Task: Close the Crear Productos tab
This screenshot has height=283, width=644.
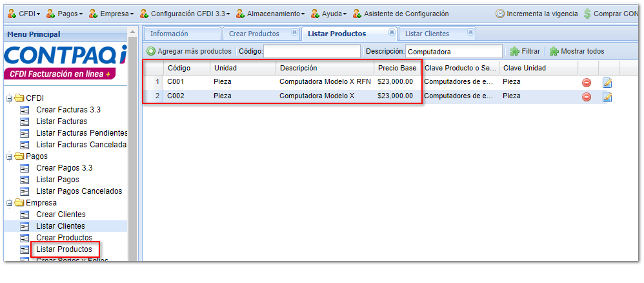Action: [x=294, y=32]
